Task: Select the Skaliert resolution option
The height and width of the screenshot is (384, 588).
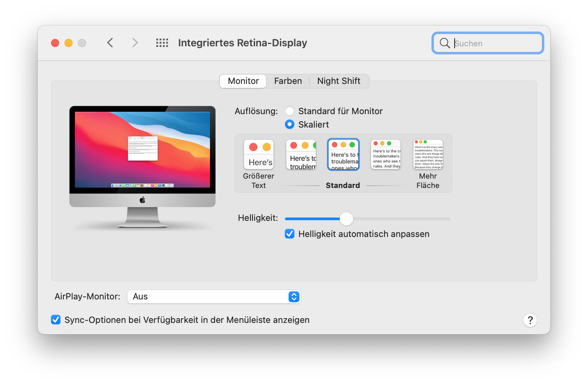Action: tap(290, 124)
